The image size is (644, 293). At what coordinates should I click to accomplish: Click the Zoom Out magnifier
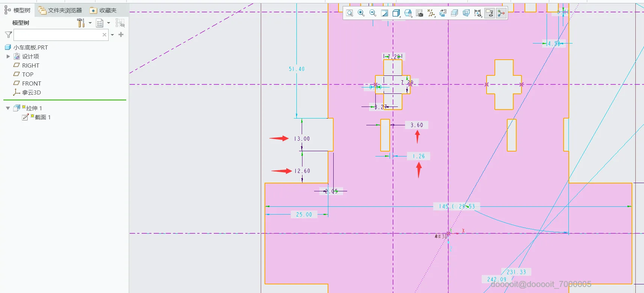373,13
